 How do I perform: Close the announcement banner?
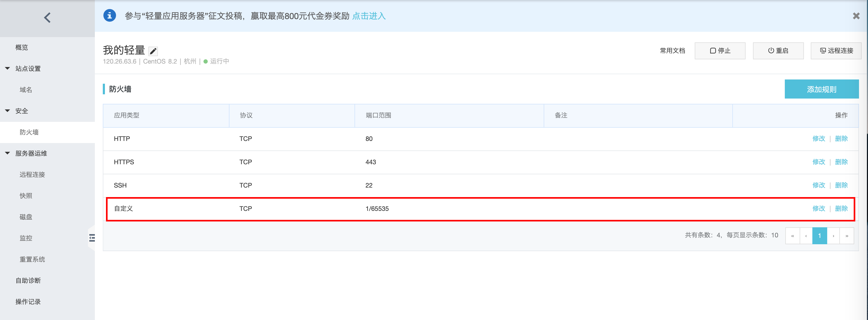856,16
